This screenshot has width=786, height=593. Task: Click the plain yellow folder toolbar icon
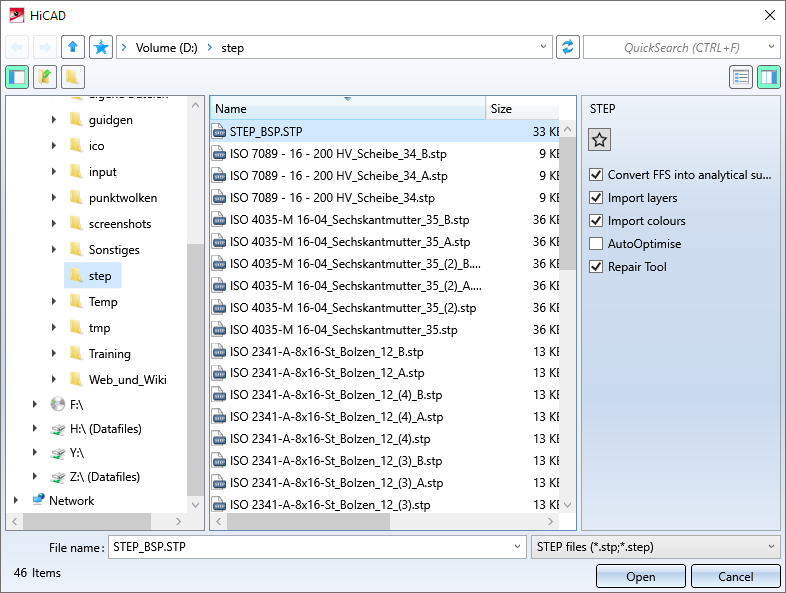point(73,77)
